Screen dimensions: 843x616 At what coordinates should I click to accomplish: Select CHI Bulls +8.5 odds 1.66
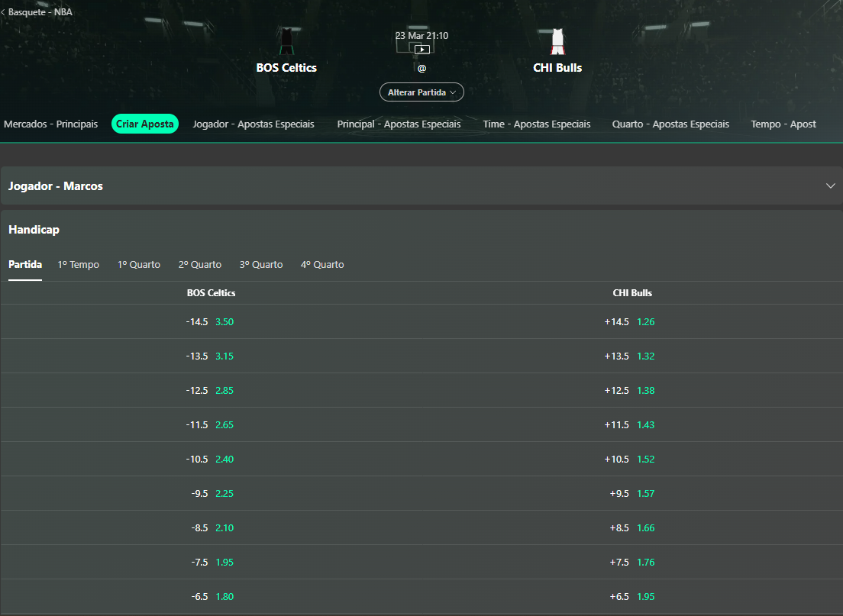click(632, 527)
